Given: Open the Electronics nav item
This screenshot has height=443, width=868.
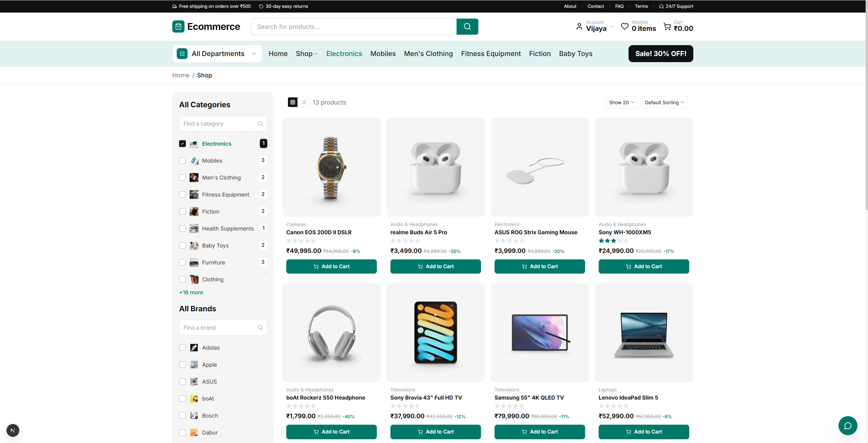Looking at the screenshot, I should point(344,54).
